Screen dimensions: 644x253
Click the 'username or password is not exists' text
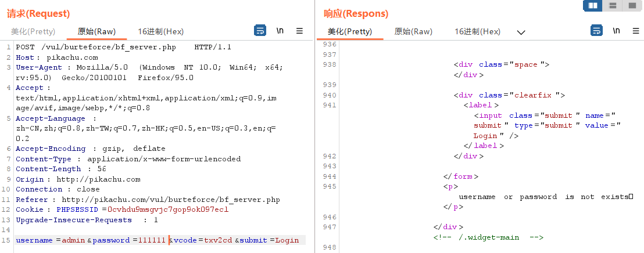[543, 197]
